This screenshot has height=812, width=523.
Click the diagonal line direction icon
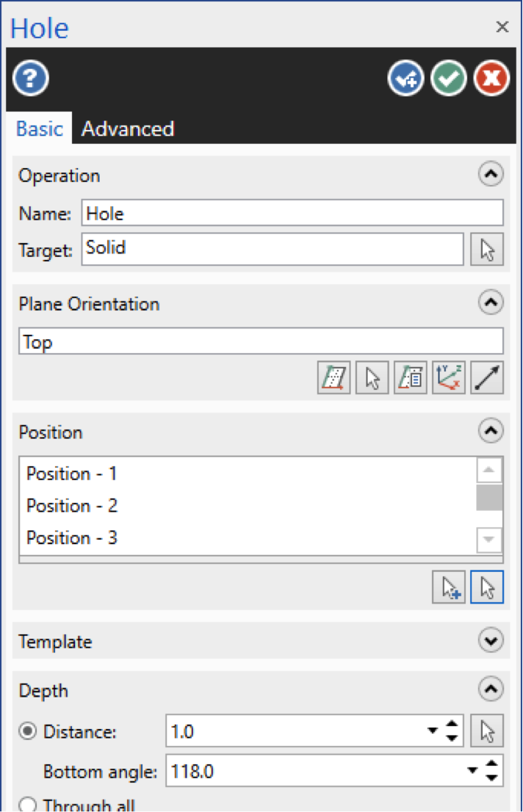487,377
